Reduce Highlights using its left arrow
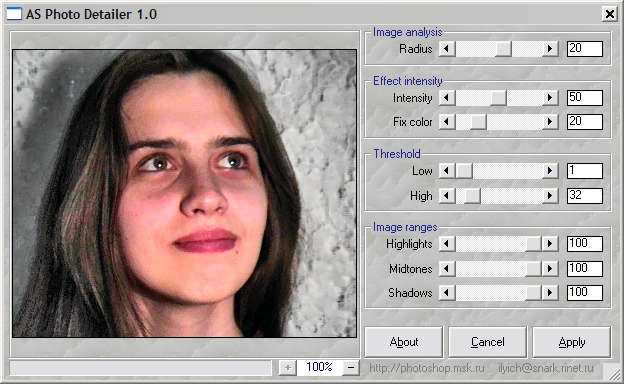 click(x=447, y=244)
